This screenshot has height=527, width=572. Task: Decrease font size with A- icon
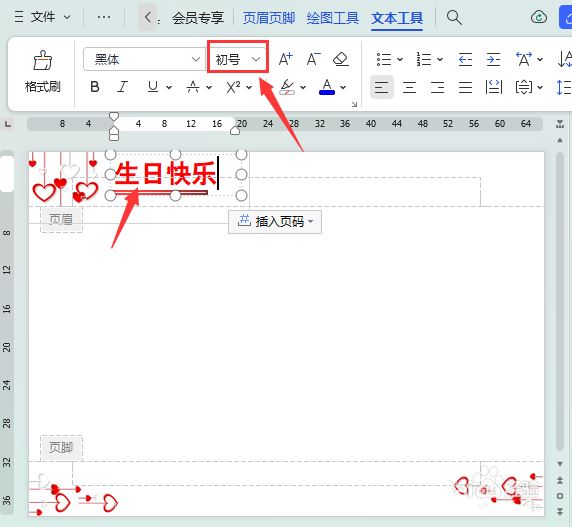coord(313,59)
